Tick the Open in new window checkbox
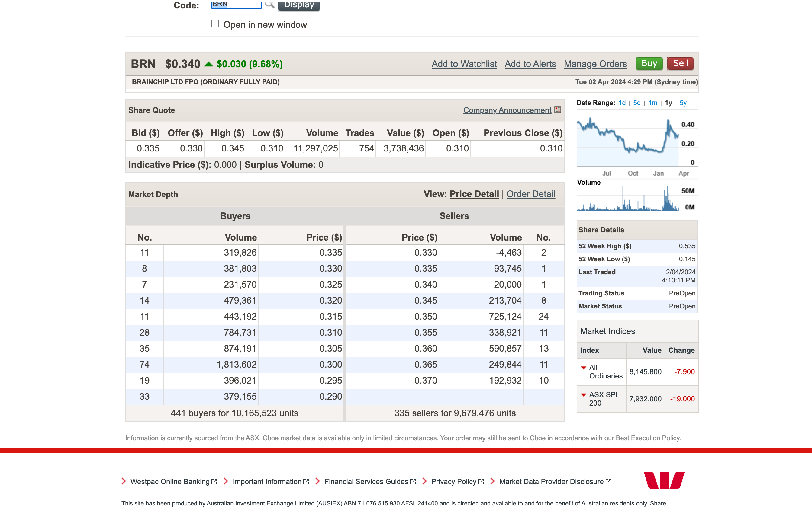Image resolution: width=812 pixels, height=507 pixels. [215, 24]
